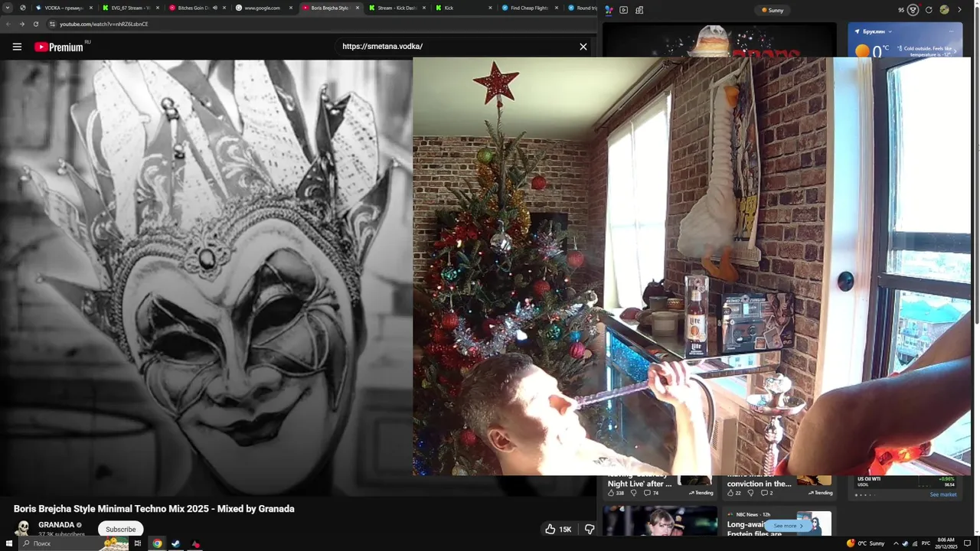The height and width of the screenshot is (551, 980).
Task: Go forward in the Chrome browser
Action: point(21,24)
